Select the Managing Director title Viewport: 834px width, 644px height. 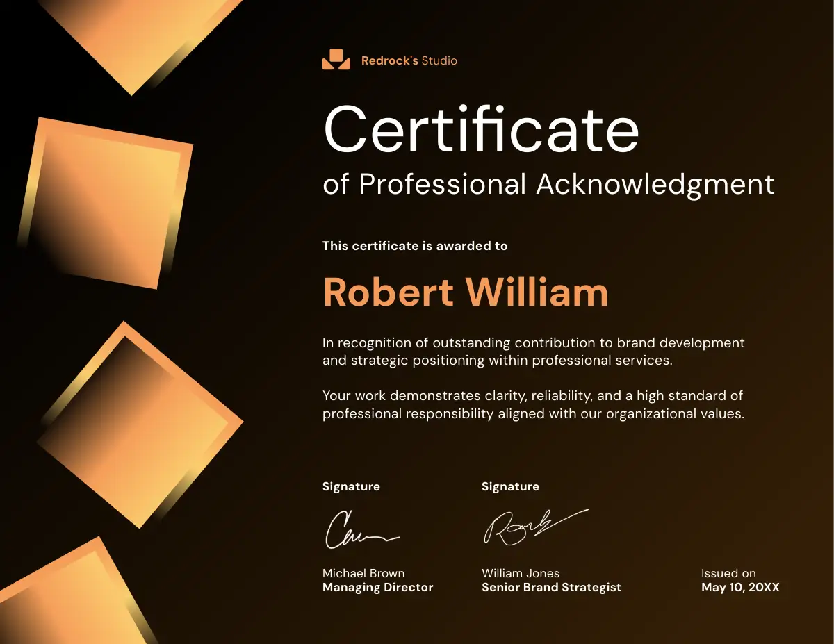click(377, 588)
